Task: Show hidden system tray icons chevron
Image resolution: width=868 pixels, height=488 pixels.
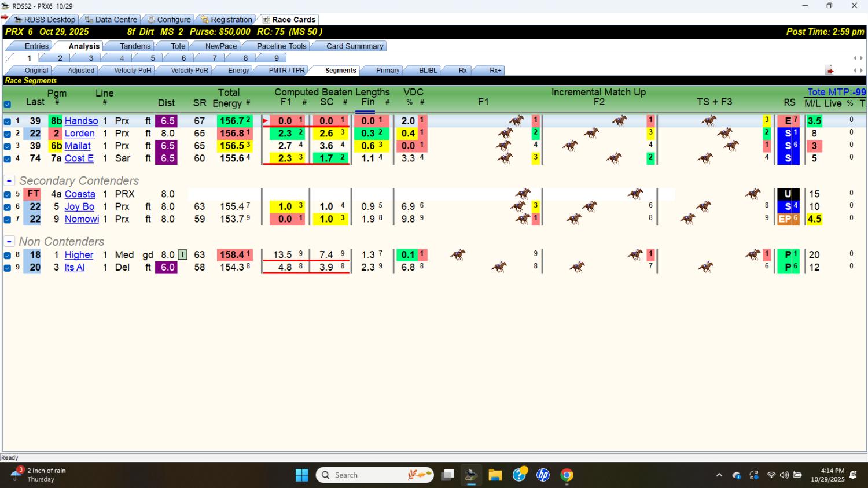Action: 719,475
